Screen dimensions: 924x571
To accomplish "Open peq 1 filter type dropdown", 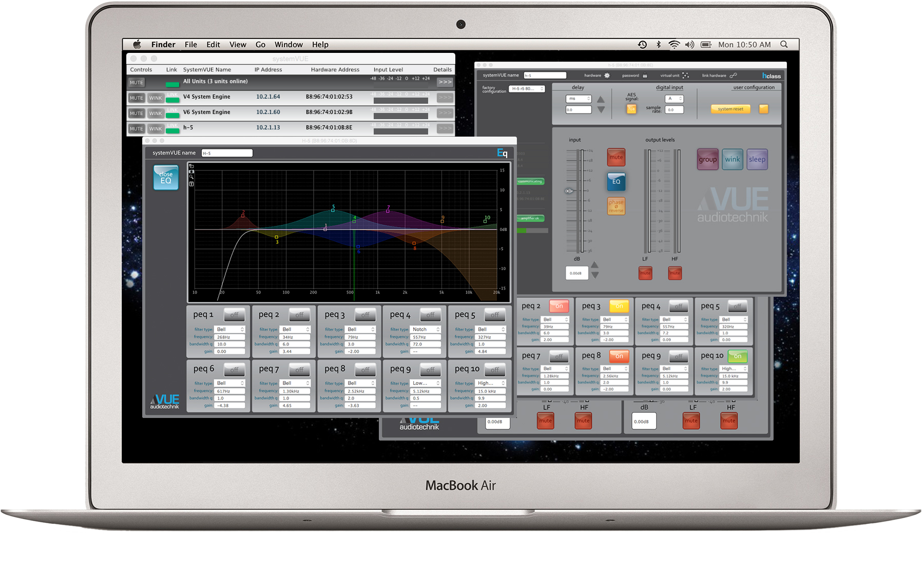I will click(x=229, y=329).
